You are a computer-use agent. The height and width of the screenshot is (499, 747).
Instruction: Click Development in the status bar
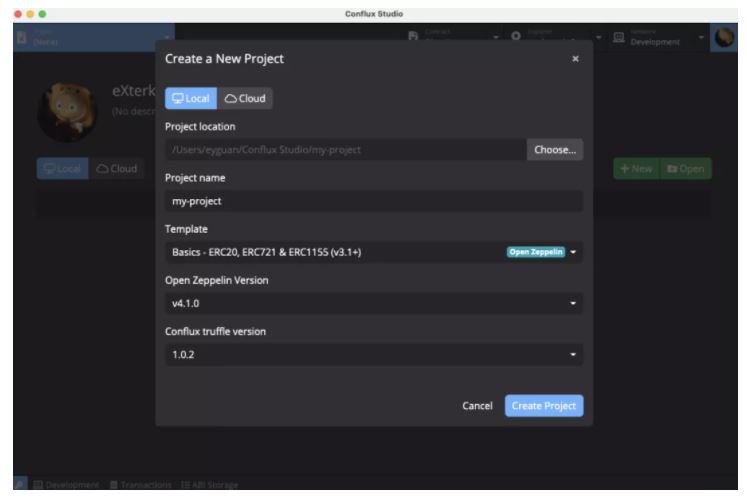tap(66, 484)
